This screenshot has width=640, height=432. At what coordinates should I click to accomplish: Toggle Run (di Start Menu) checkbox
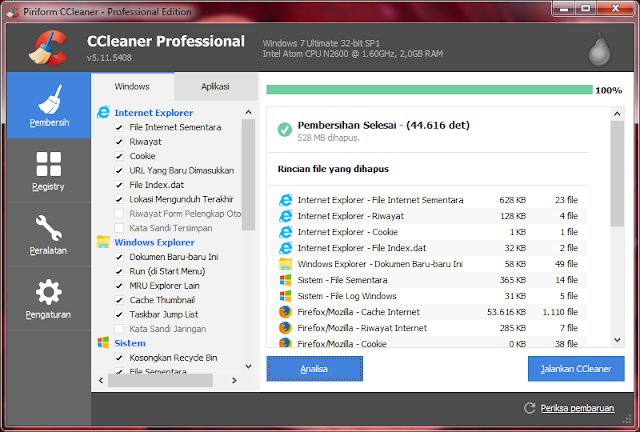[x=119, y=271]
